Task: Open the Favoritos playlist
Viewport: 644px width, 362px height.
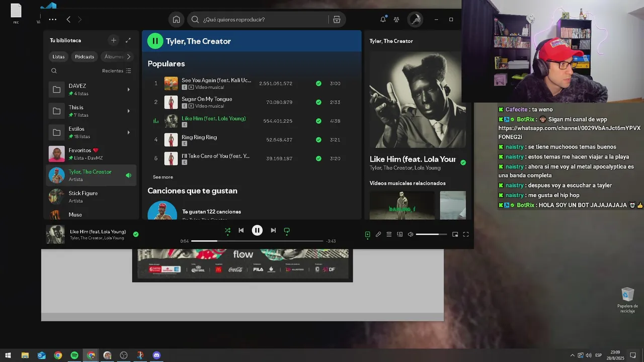Action: point(91,154)
